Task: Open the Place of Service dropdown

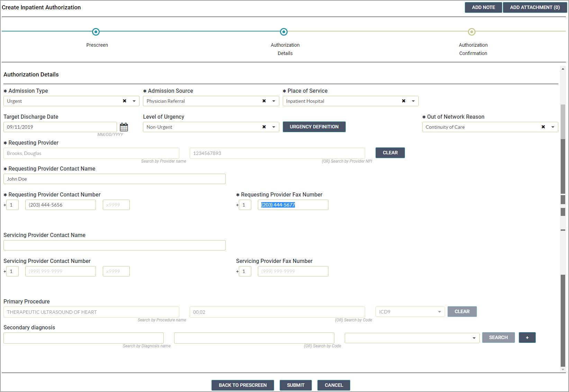Action: pyautogui.click(x=413, y=101)
